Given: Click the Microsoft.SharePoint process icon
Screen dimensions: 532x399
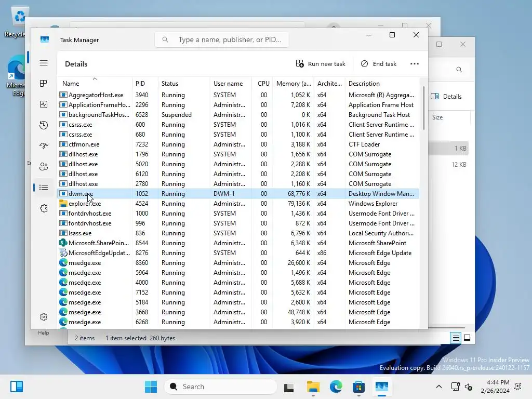Looking at the screenshot, I should click(63, 243).
